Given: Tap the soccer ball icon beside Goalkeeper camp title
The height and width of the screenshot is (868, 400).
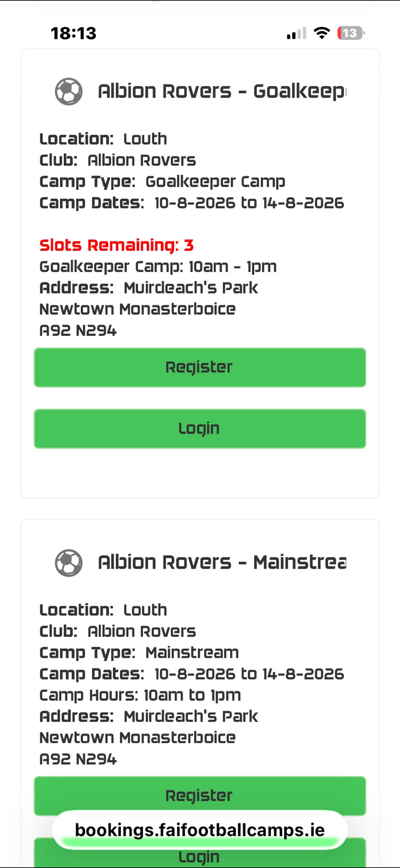Looking at the screenshot, I should tap(69, 91).
